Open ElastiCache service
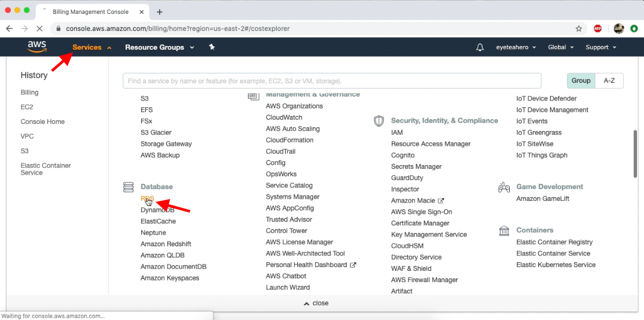 point(158,221)
